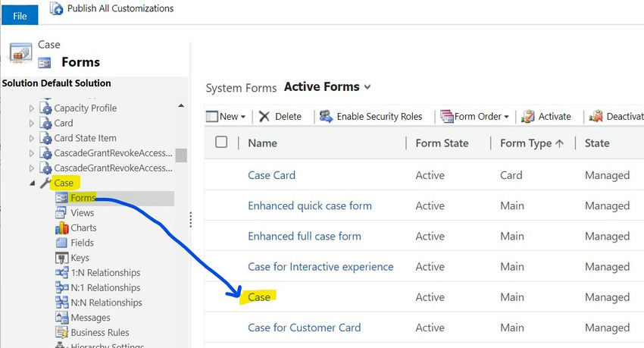The image size is (644, 348).
Task: Open the Charts node icon
Action: coord(62,227)
